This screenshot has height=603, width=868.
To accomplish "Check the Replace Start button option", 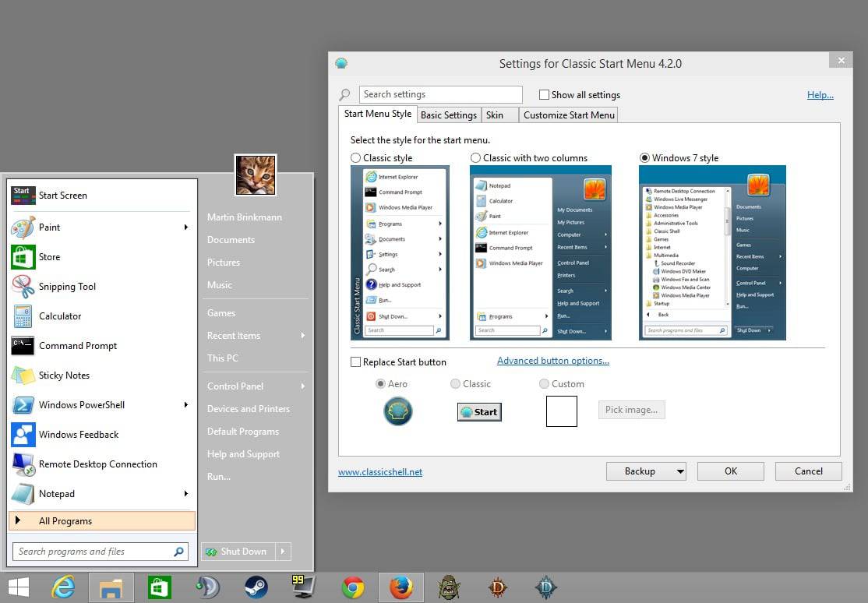I will pos(355,361).
